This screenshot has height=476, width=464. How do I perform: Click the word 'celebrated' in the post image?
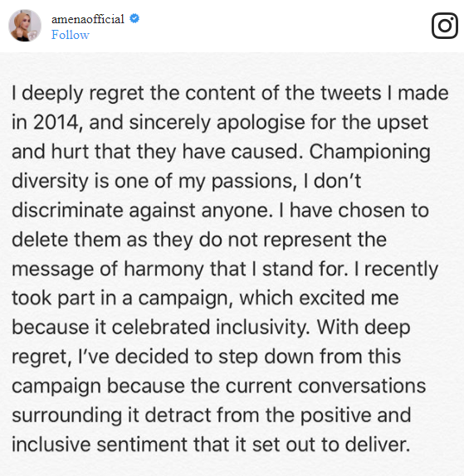161,328
